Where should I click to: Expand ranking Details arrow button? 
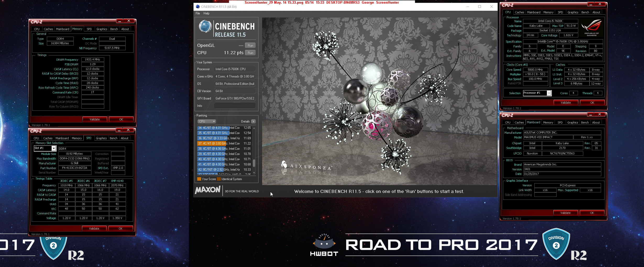tap(254, 121)
